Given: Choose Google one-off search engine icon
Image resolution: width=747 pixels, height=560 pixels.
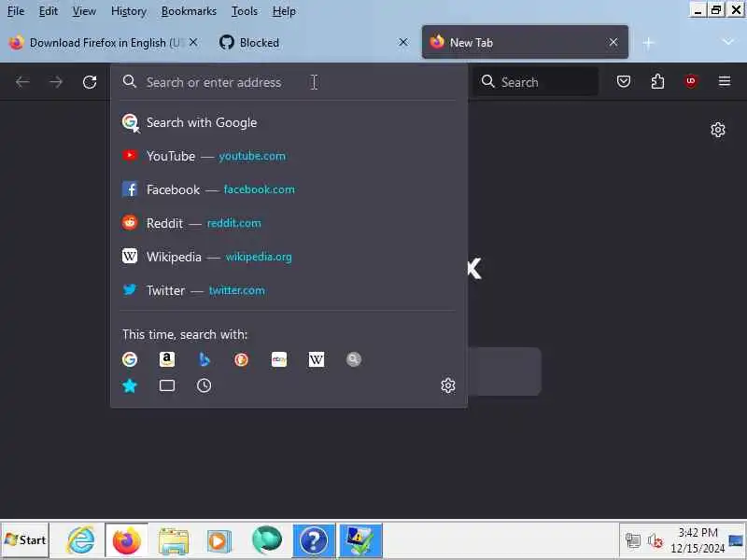Looking at the screenshot, I should [130, 359].
